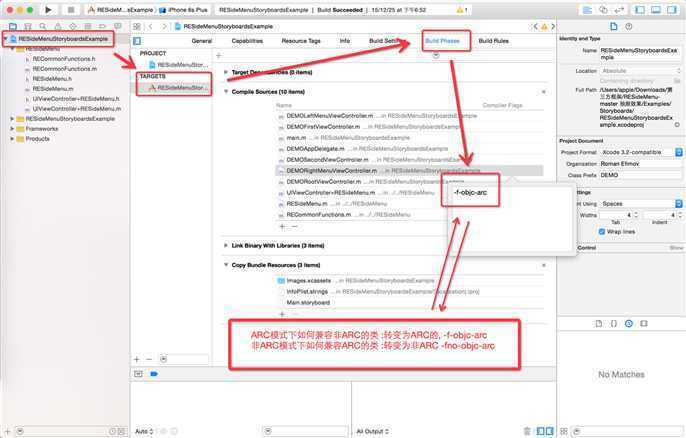686x438 pixels.
Task: Open the Find navigator magnifier icon
Action: tap(42, 27)
